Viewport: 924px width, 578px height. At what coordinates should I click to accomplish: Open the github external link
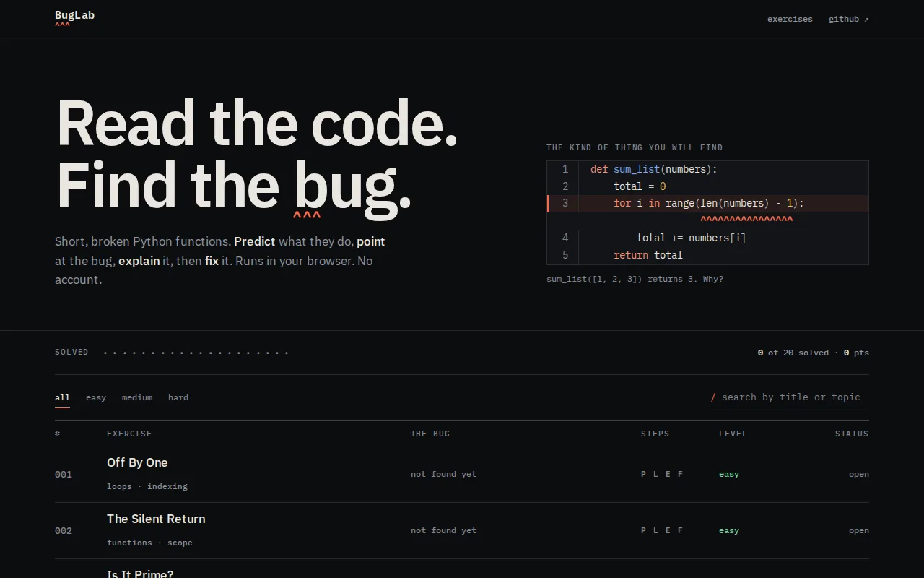click(x=849, y=19)
